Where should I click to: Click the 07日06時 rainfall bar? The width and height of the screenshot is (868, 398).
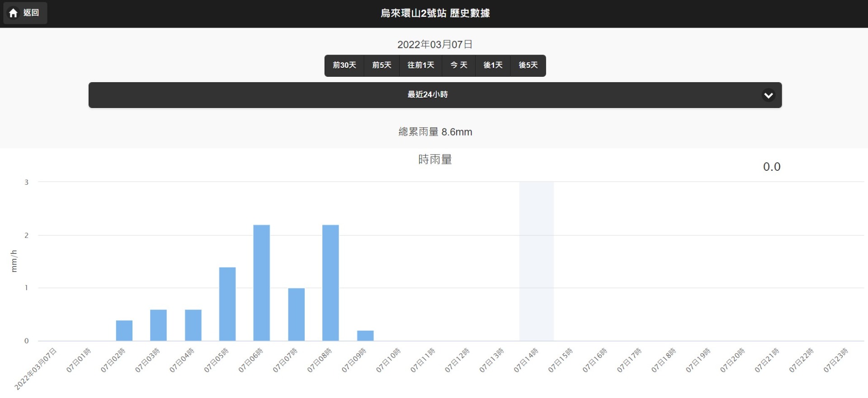(x=261, y=283)
